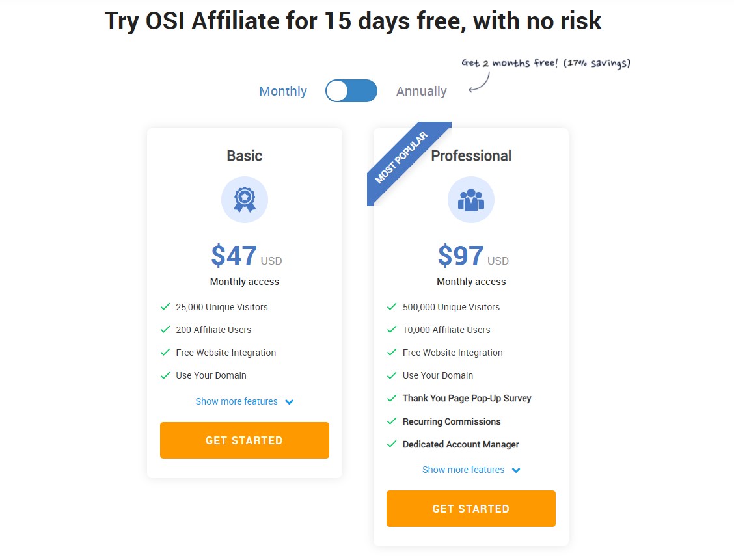
Task: Click the $97 USD Professional price
Action: [473, 256]
